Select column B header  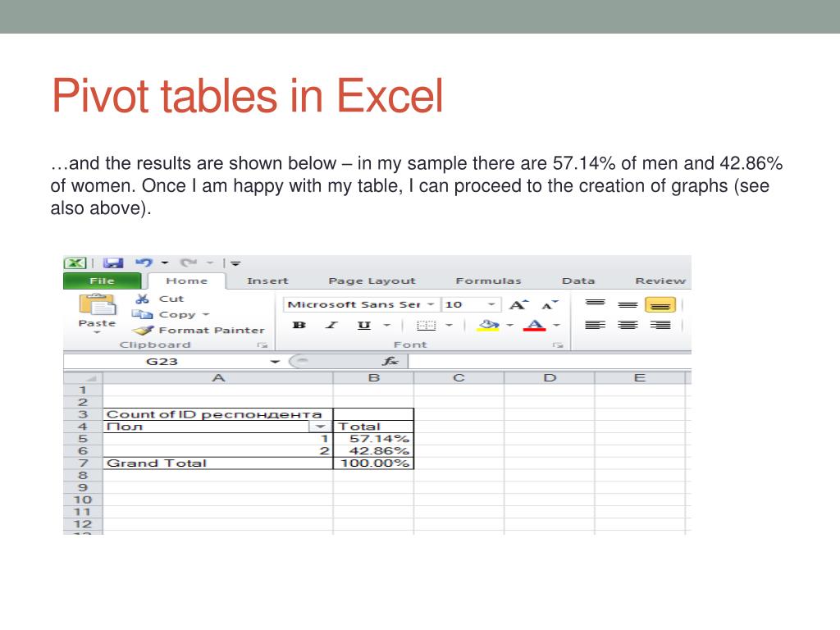click(374, 377)
